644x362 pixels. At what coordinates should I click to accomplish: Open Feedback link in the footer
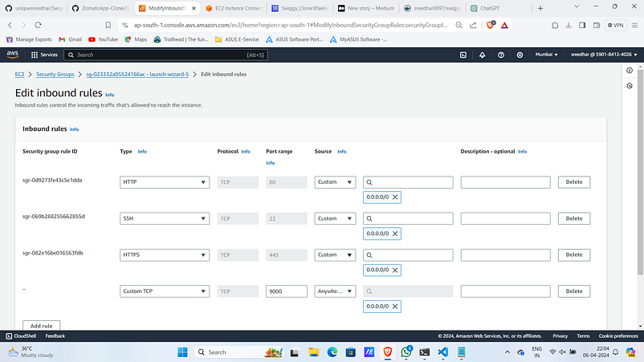55,336
